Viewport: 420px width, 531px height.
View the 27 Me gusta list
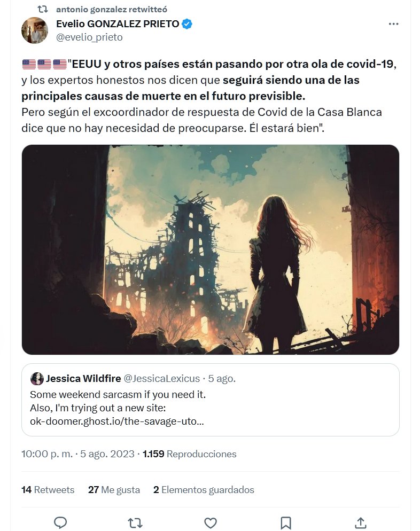pyautogui.click(x=114, y=490)
